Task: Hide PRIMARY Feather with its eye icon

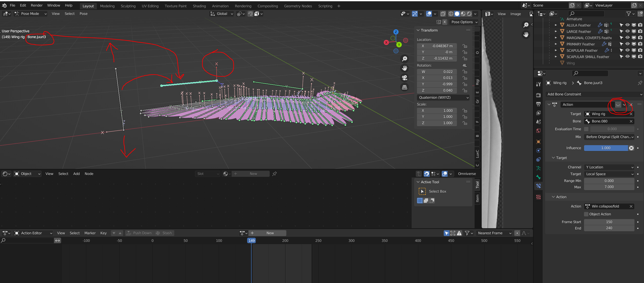Action: (x=628, y=44)
